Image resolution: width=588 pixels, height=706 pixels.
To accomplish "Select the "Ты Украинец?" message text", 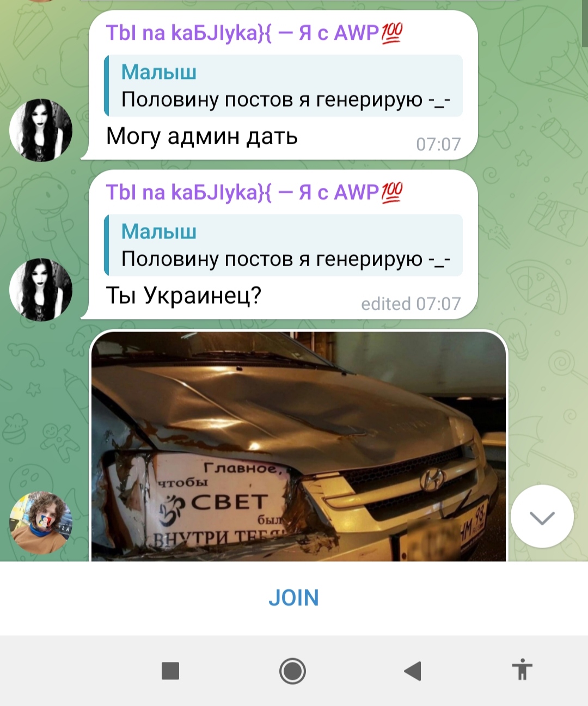I will [x=183, y=296].
